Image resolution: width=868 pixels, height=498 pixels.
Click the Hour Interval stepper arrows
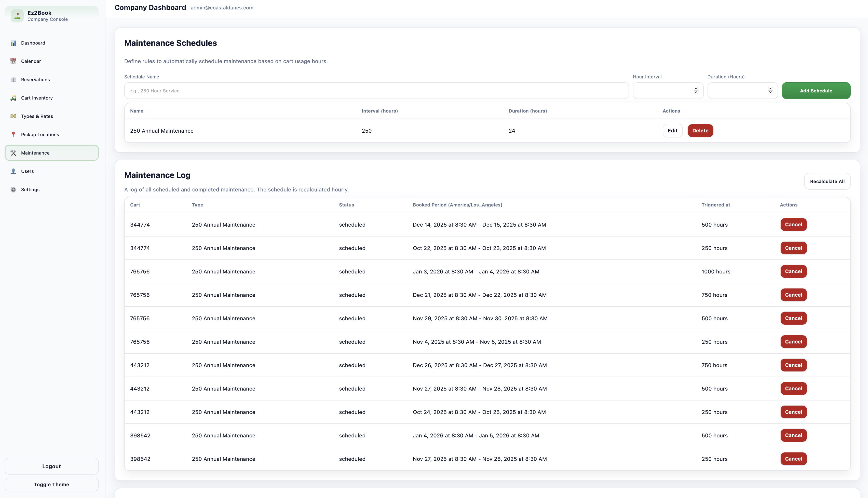[x=696, y=91]
